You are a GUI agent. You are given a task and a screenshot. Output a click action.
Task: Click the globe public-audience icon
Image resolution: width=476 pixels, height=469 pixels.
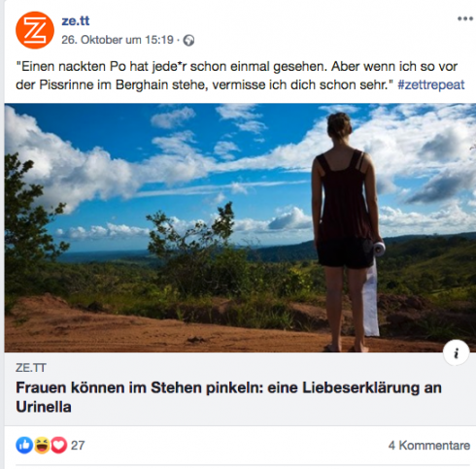(x=188, y=41)
